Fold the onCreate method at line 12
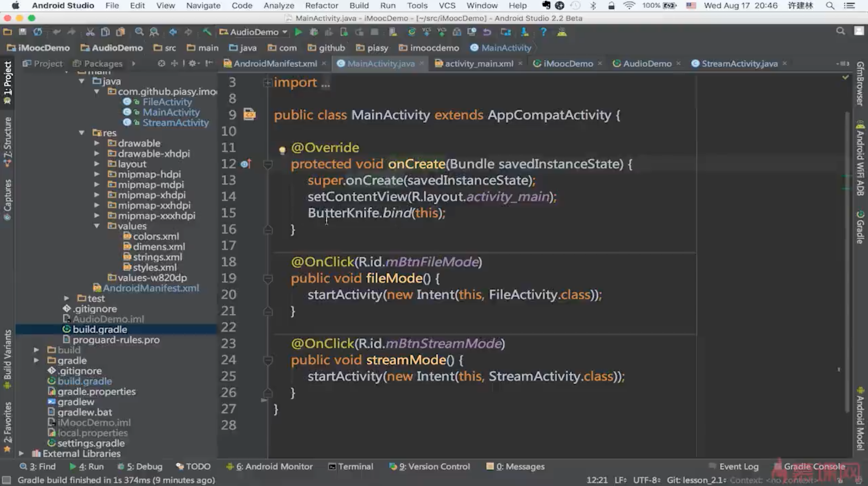 tap(268, 165)
